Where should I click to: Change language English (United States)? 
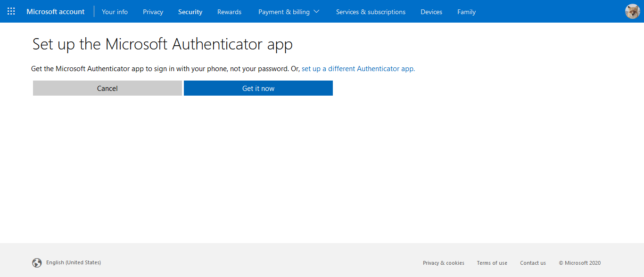tap(74, 262)
